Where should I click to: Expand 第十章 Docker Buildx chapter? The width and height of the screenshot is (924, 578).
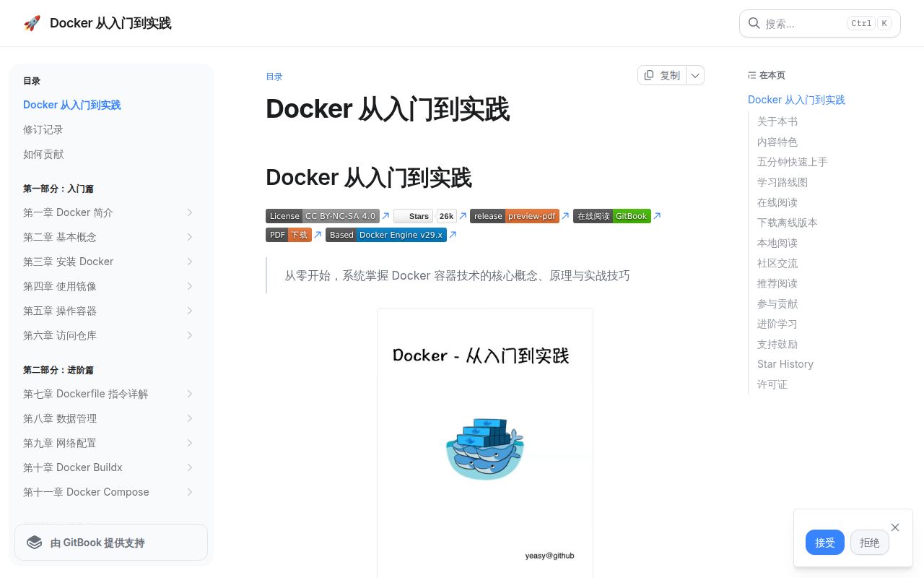(190, 467)
